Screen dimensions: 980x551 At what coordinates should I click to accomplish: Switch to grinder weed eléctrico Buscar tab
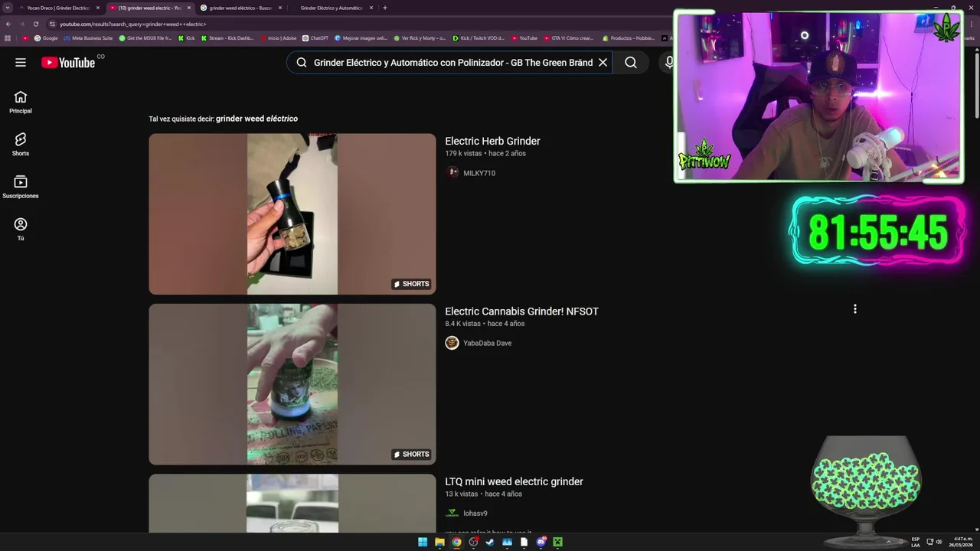[x=240, y=8]
